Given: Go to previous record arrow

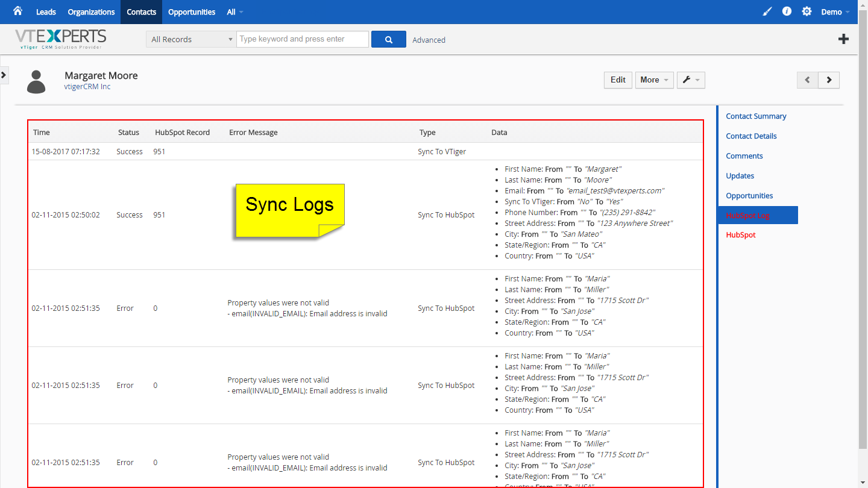Looking at the screenshot, I should pos(808,80).
